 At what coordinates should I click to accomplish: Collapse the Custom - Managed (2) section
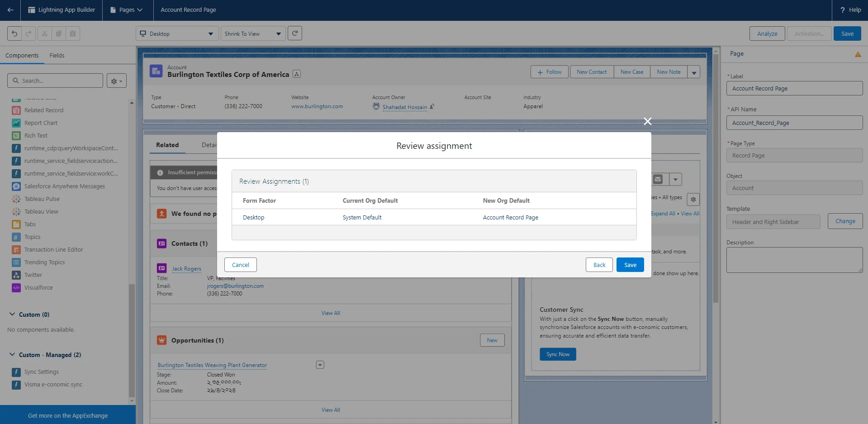tap(12, 354)
